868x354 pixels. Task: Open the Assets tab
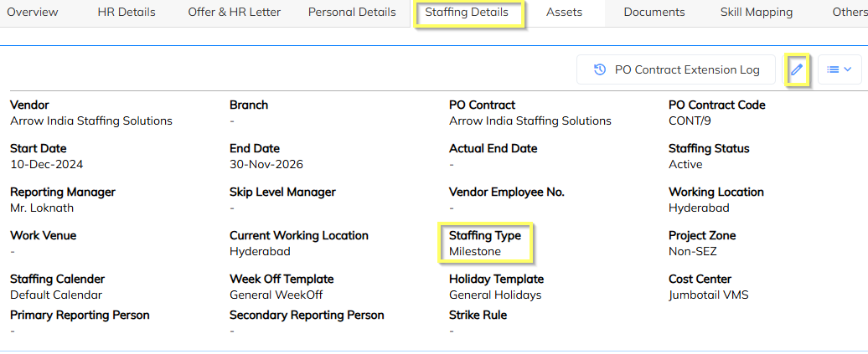click(x=564, y=13)
